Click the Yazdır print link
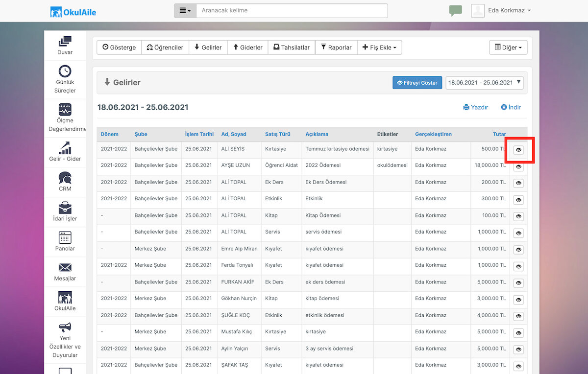This screenshot has height=374, width=588. (476, 107)
